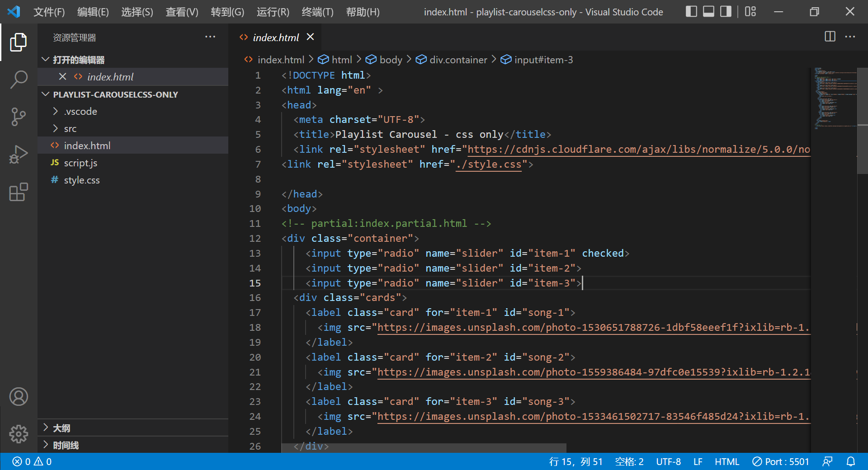Image resolution: width=868 pixels, height=470 pixels.
Task: Click the errors and warnings status indicator
Action: point(32,461)
